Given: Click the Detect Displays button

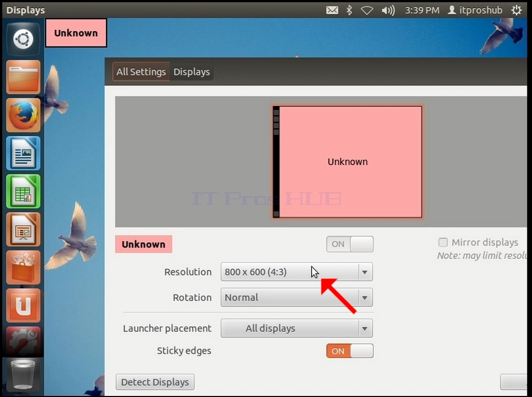Looking at the screenshot, I should point(155,382).
